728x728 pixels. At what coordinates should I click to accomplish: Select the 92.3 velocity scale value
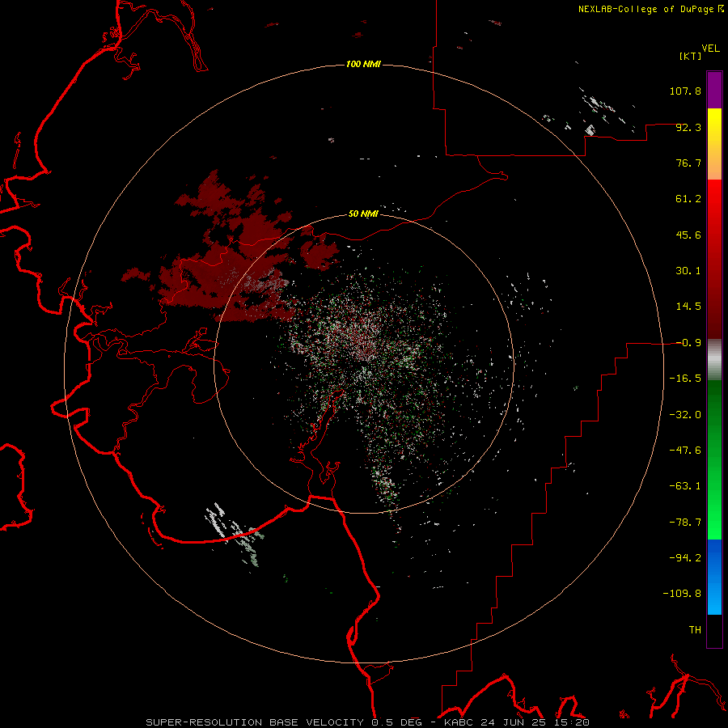pyautogui.click(x=688, y=127)
